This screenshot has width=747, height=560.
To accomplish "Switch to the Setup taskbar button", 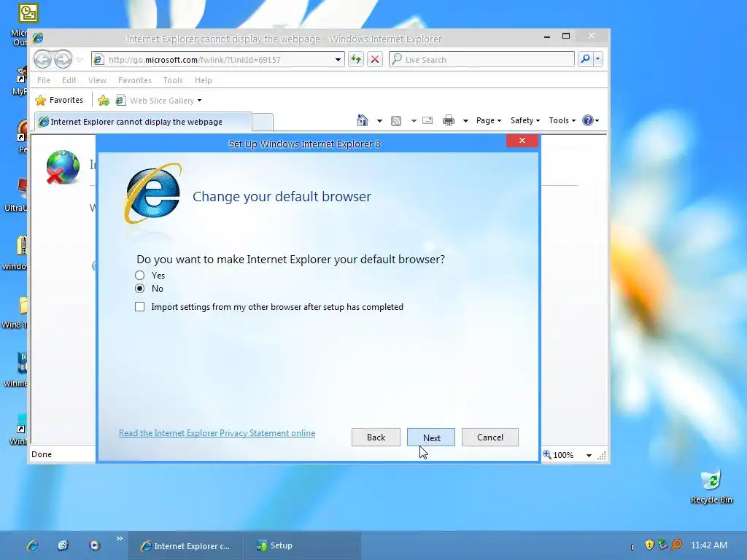I will click(x=302, y=545).
